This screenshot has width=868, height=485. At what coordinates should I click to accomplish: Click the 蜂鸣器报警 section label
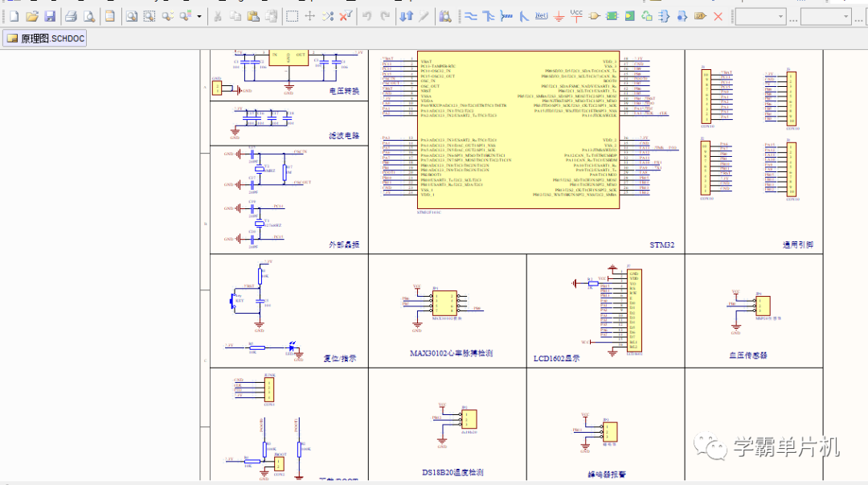click(607, 475)
